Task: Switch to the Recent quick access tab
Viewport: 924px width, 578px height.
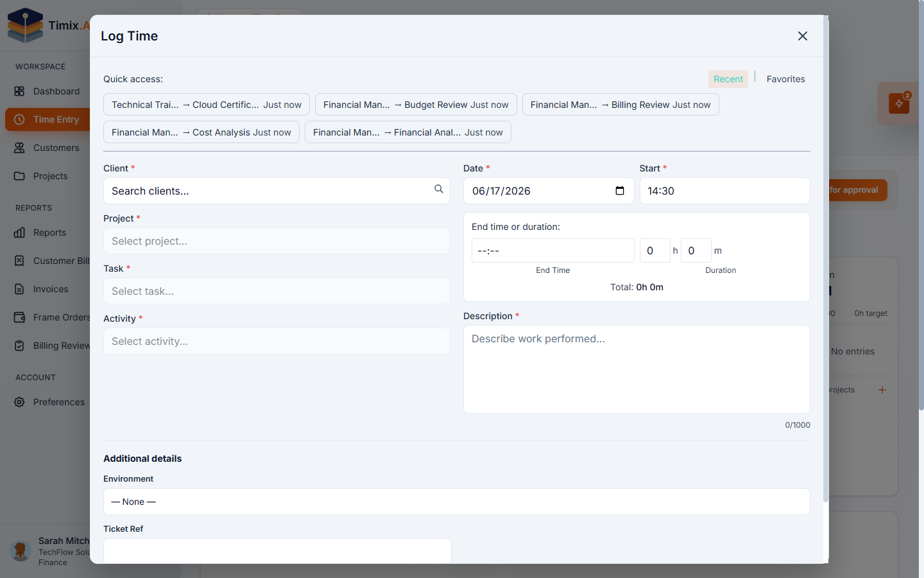Action: tap(728, 79)
